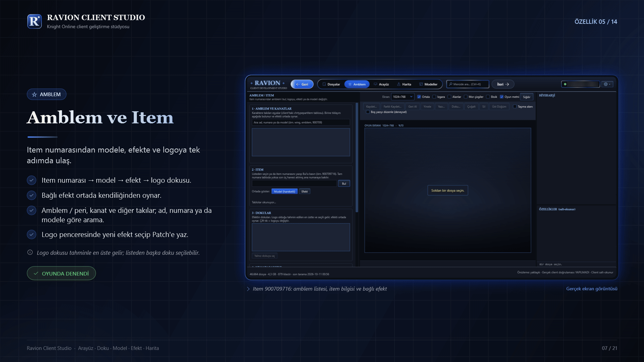
Task: Click the Geri back button
Action: point(302,84)
